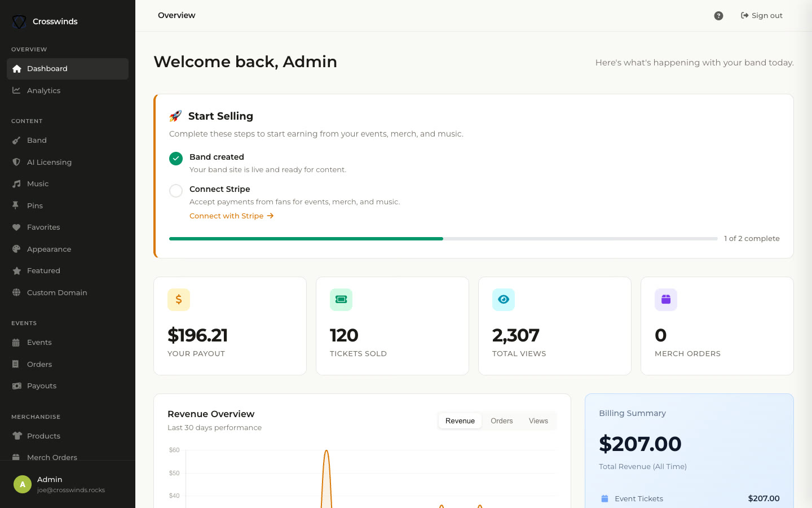This screenshot has height=508, width=812.
Task: Follow the Connect with Stripe link
Action: [x=232, y=216]
